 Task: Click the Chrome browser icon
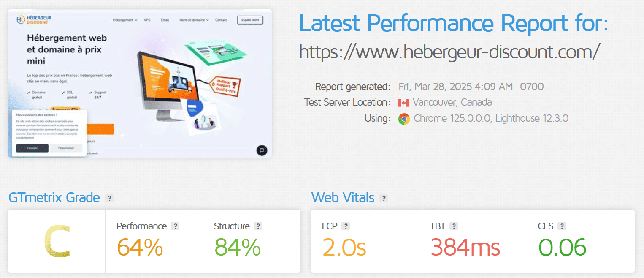(x=404, y=119)
